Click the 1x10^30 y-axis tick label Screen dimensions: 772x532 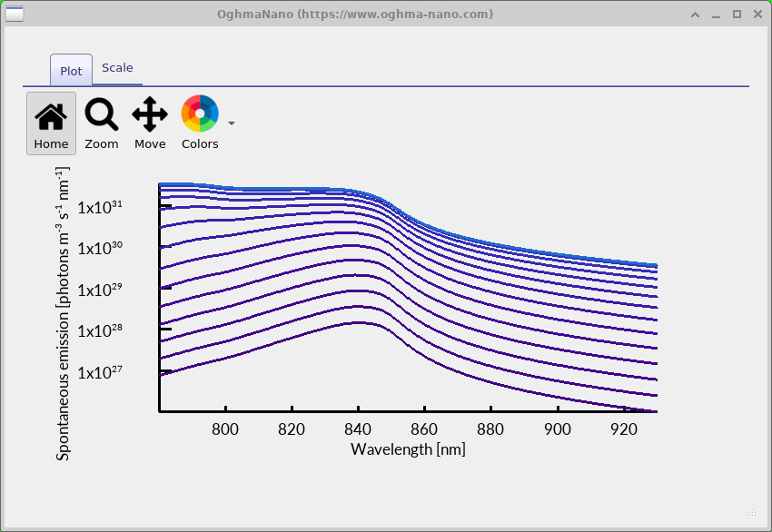100,248
